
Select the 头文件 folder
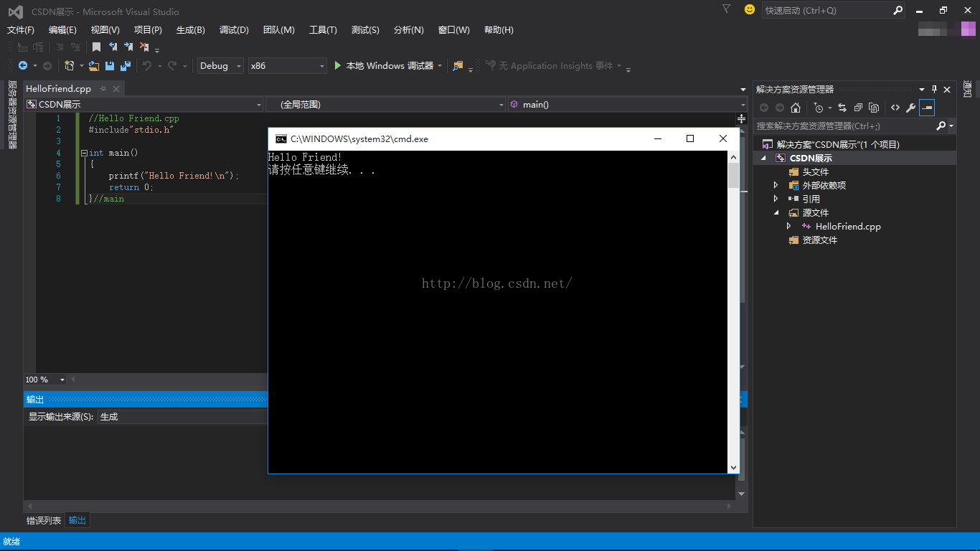coord(815,171)
